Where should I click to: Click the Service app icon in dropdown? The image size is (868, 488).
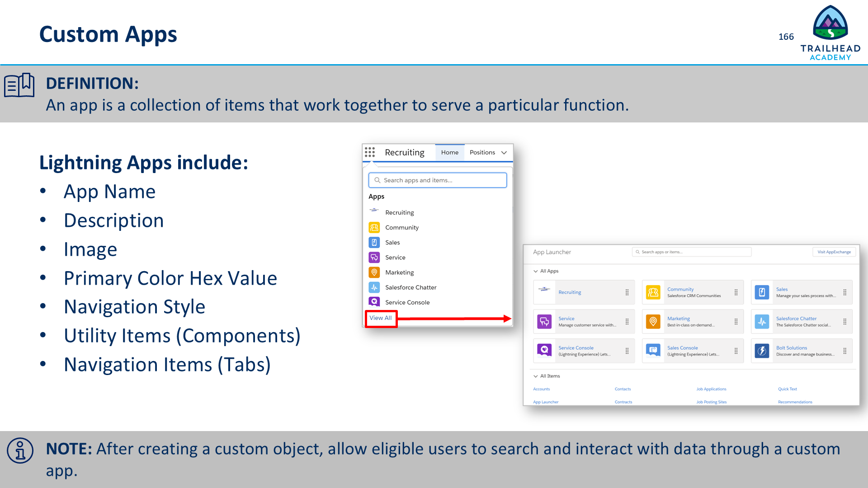[x=374, y=257]
